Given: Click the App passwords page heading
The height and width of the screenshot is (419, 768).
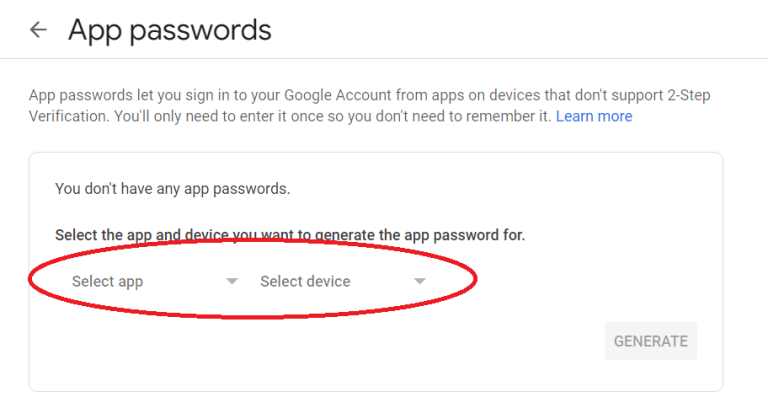Looking at the screenshot, I should point(169,30).
